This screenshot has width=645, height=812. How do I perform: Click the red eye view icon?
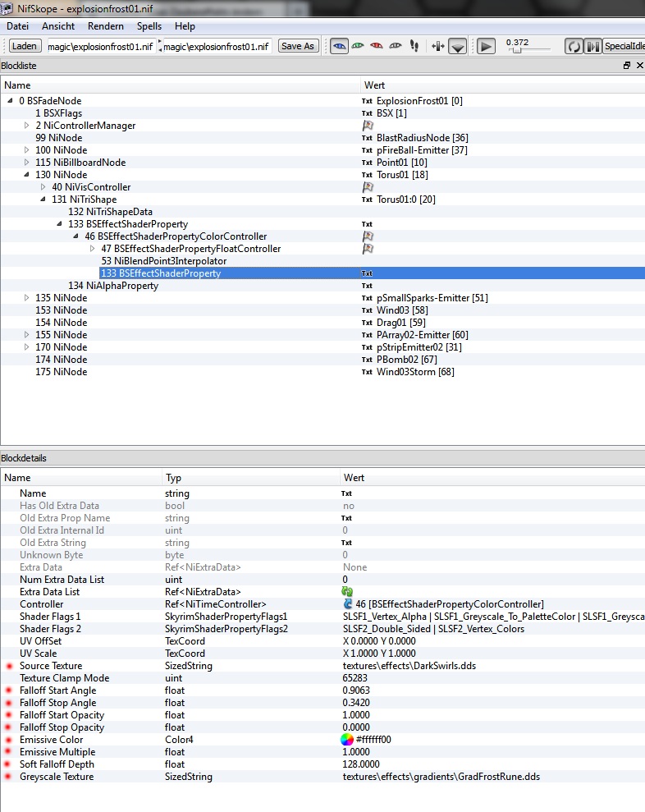377,46
